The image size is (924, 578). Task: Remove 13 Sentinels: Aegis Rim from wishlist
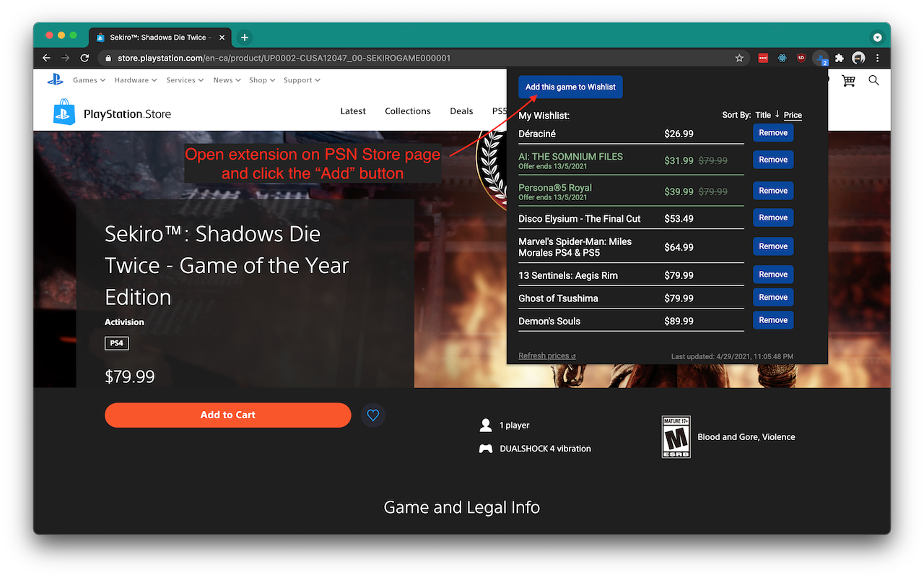[773, 275]
